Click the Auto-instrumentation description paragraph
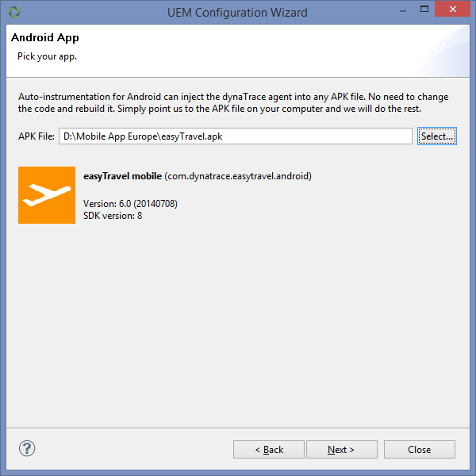 point(233,102)
